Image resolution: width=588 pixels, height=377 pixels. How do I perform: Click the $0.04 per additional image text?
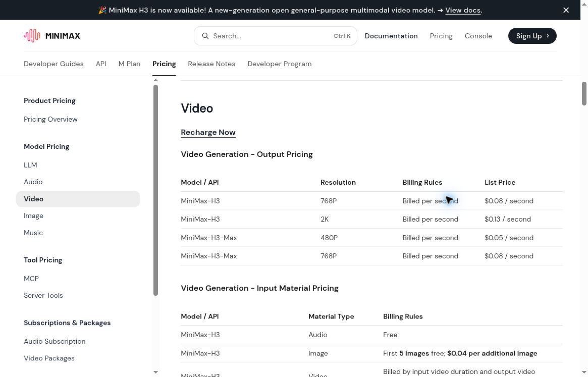[492, 353]
